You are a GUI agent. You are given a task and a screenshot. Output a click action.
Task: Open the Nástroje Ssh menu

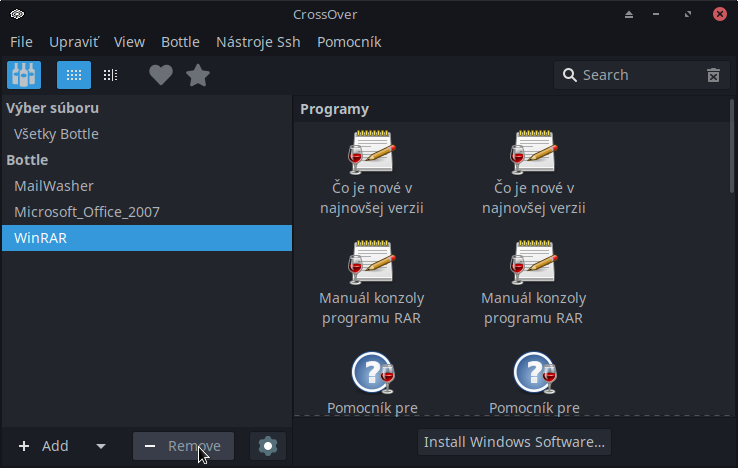point(258,42)
